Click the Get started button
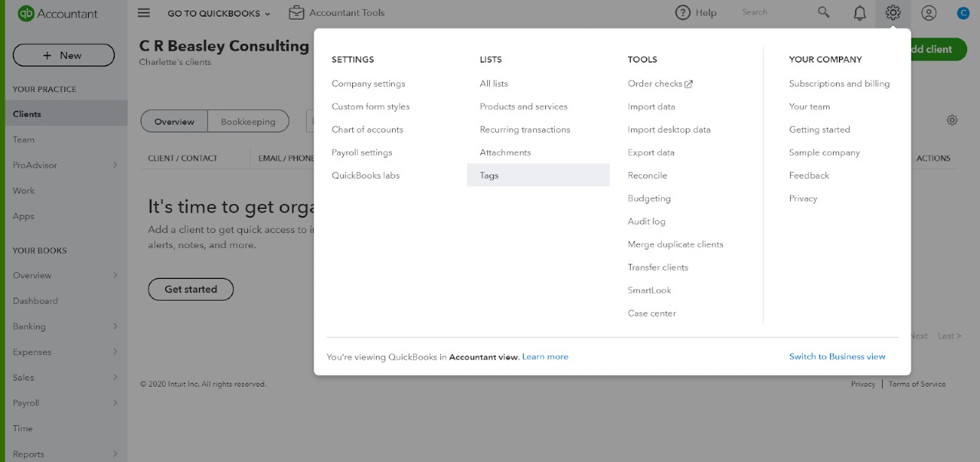 (x=191, y=289)
